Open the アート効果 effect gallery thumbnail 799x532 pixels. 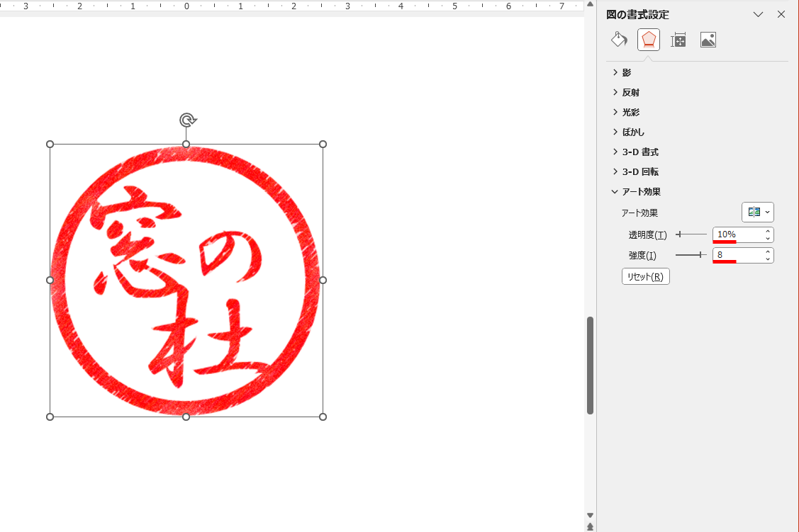pyautogui.click(x=754, y=212)
